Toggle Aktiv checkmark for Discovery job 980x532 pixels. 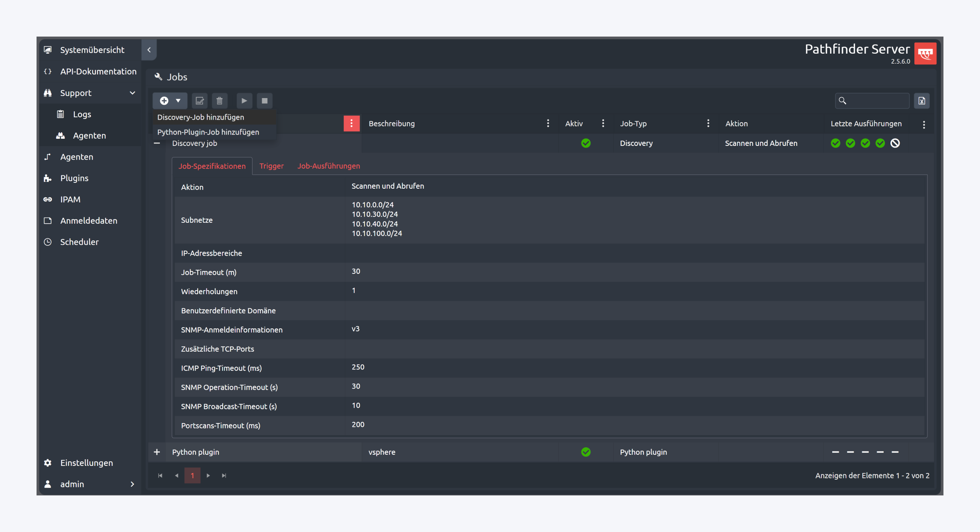(x=586, y=143)
